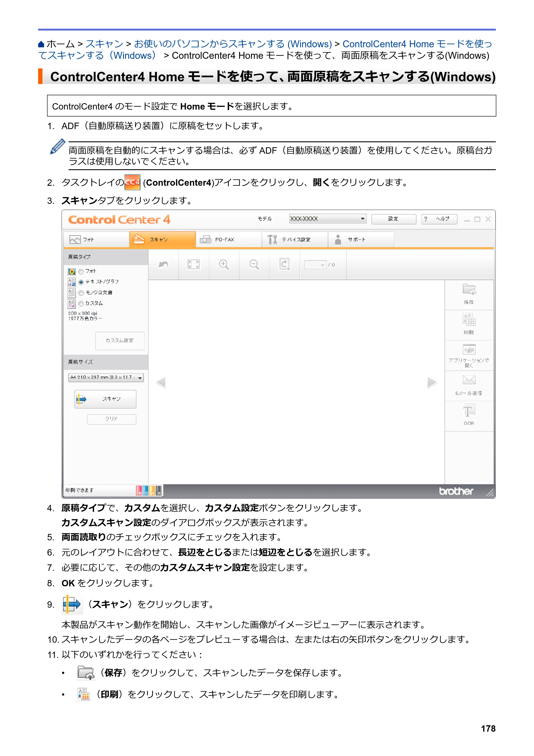This screenshot has height=756, width=534.
Task: Switch to the サポート tab
Action: tap(361, 239)
